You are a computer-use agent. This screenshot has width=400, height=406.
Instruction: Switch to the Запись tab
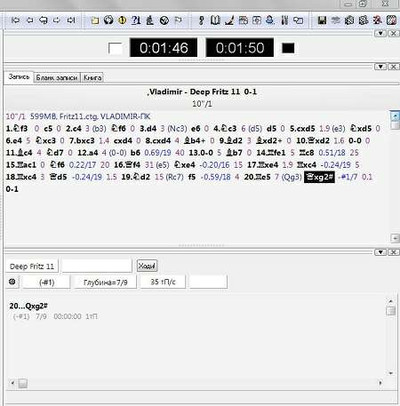19,77
